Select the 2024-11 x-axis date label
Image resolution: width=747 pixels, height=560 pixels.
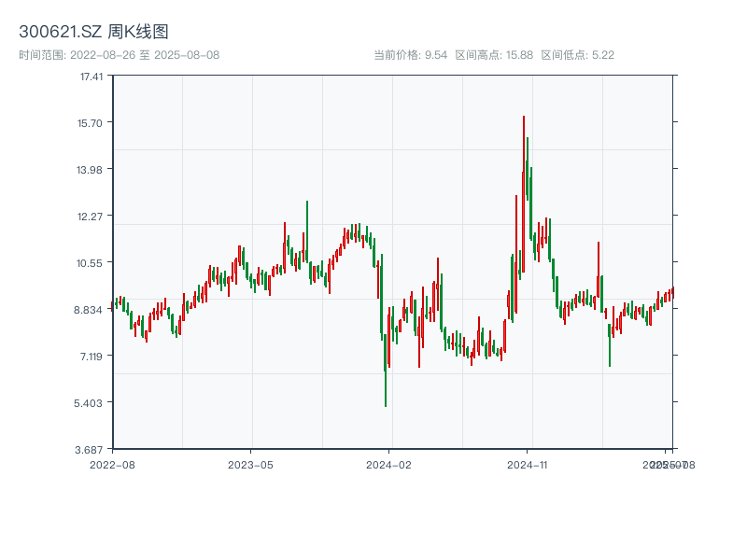(x=528, y=464)
